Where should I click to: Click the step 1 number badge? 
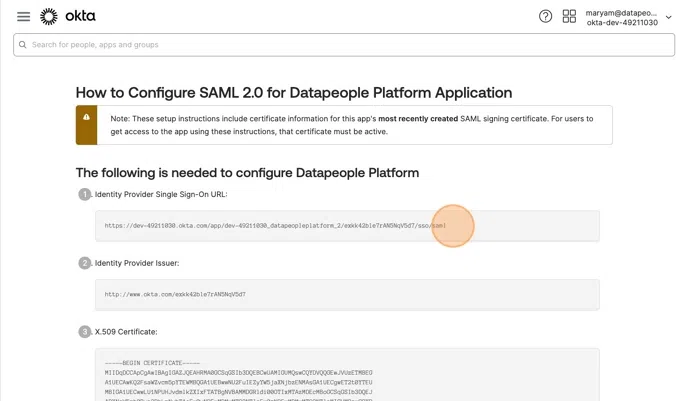coord(85,194)
